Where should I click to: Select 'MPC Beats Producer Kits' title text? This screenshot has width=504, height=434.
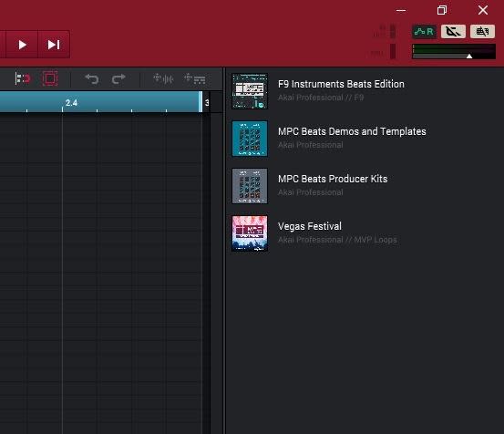pyautogui.click(x=333, y=179)
